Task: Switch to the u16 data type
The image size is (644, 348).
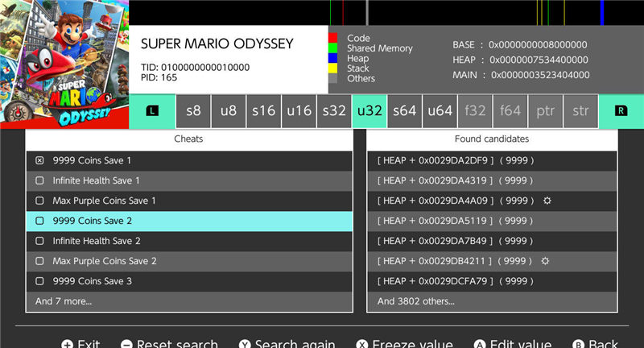Action: (299, 111)
